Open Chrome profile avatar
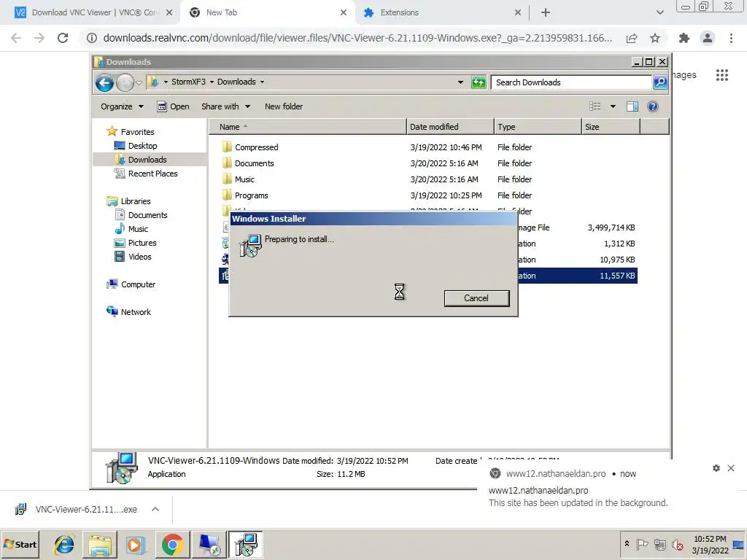Screen dimensions: 747x560 708,38
